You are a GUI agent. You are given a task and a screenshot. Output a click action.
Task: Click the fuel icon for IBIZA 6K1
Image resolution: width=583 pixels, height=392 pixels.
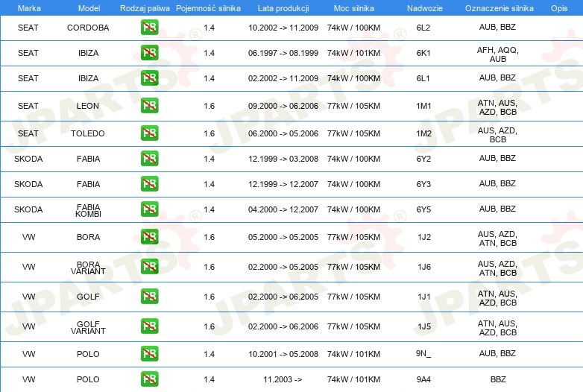149,53
